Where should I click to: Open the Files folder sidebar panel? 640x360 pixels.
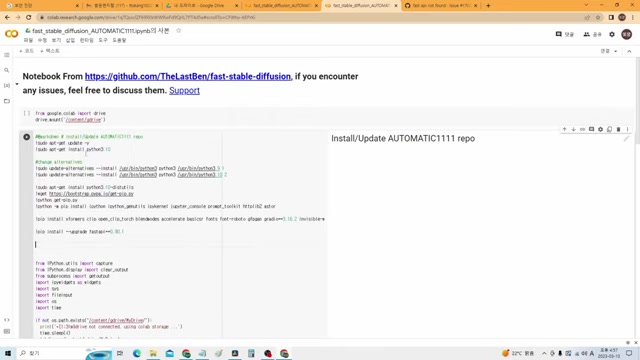coord(7,101)
